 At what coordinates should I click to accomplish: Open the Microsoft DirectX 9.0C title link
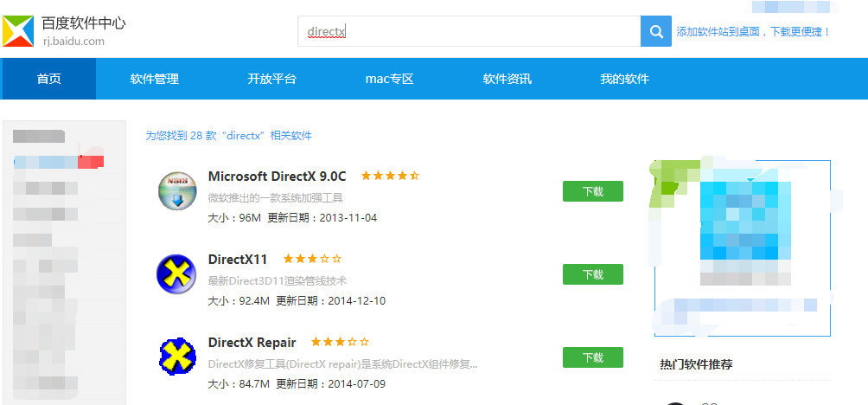277,177
